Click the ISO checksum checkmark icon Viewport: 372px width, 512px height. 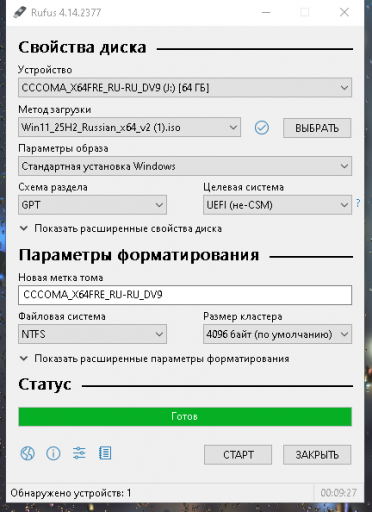(x=262, y=128)
